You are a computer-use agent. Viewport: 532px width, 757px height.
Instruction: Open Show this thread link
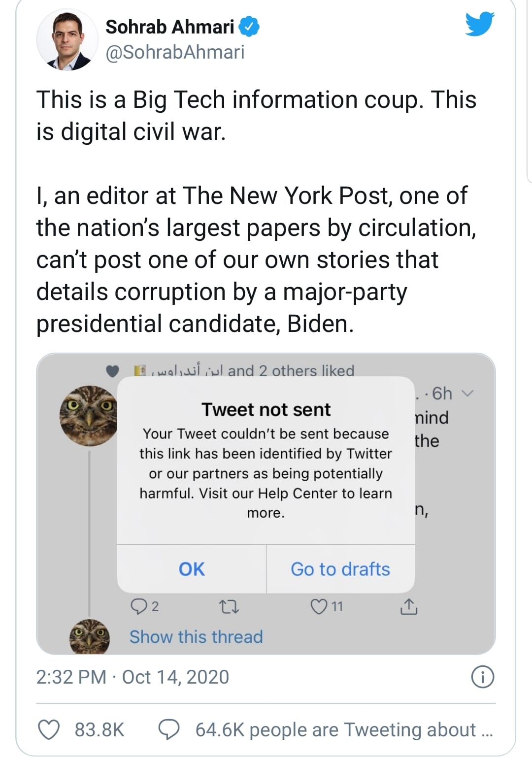tap(196, 637)
